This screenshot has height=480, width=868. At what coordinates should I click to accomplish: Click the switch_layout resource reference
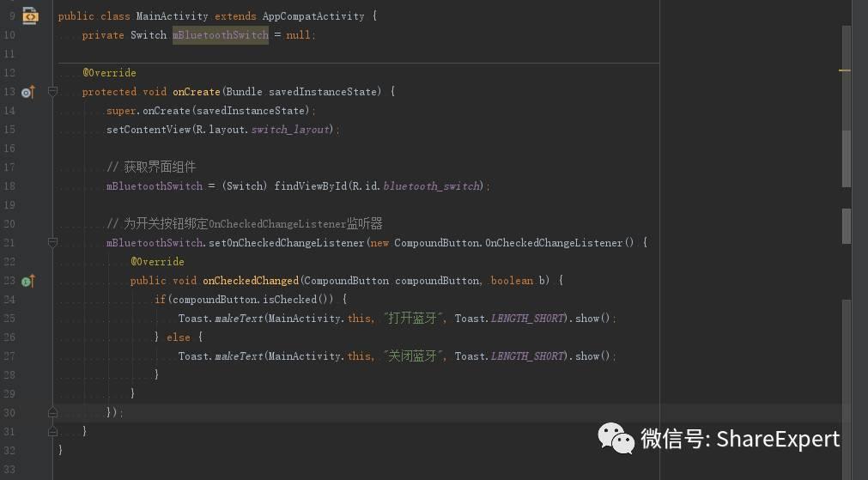291,130
